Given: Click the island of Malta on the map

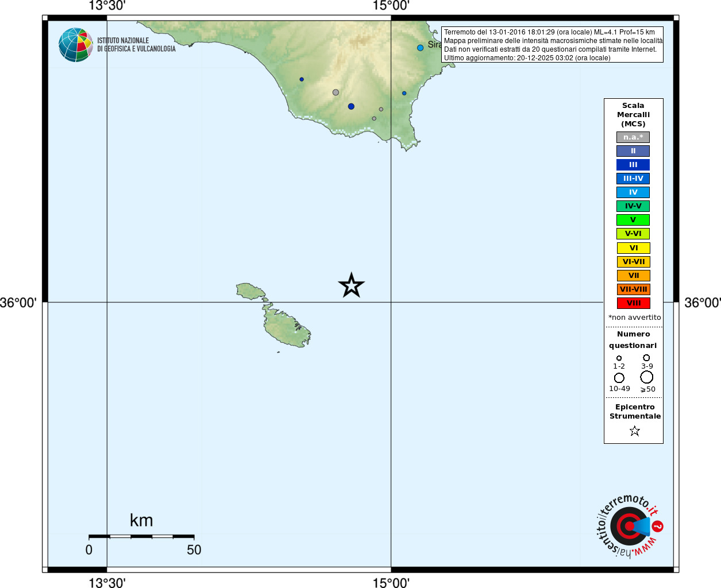Looking at the screenshot, I should click(287, 326).
